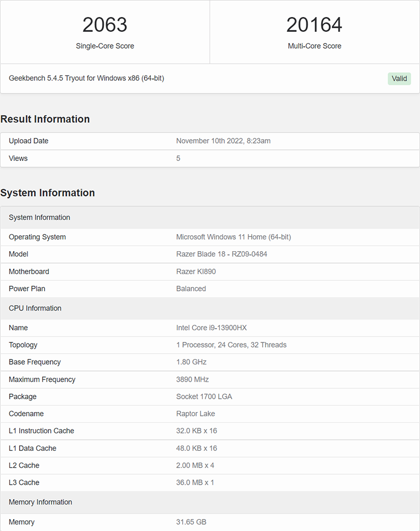Screen dimensions: 420x531
Task: Click the multi-core score 20164
Action: pos(314,25)
